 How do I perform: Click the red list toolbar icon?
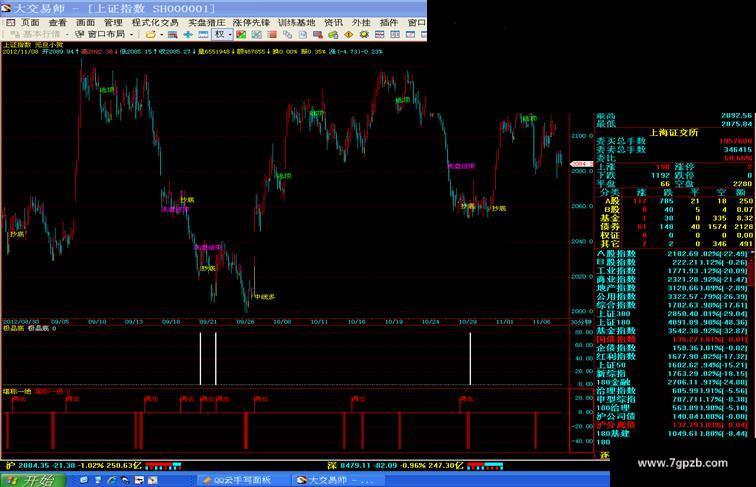click(x=272, y=35)
